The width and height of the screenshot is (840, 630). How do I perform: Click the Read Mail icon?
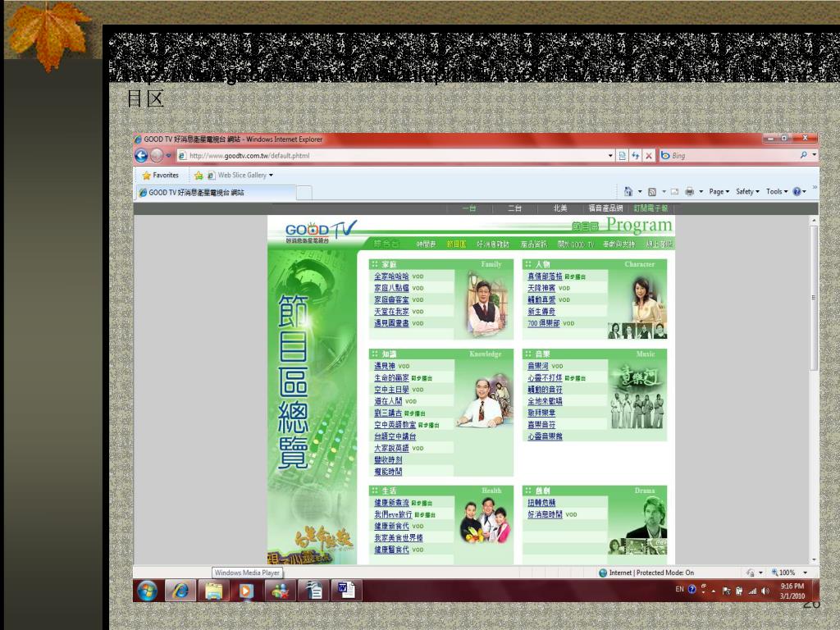(x=674, y=191)
